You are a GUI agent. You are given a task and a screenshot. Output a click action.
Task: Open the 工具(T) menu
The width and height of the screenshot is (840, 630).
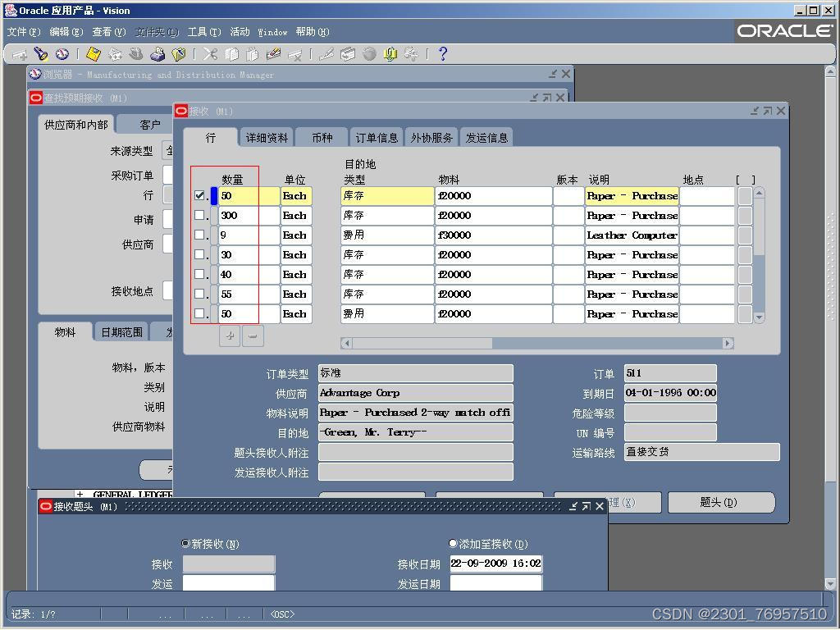(204, 32)
